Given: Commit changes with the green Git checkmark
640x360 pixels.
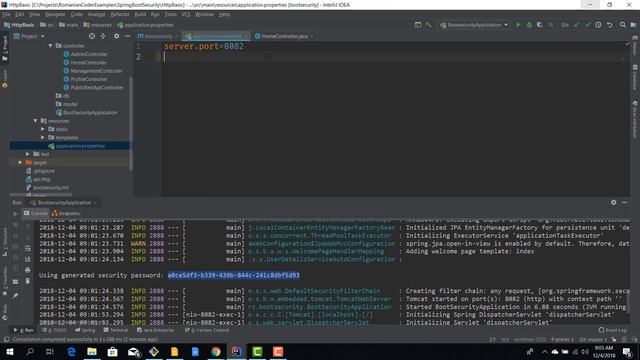Looking at the screenshot, I should [x=588, y=25].
